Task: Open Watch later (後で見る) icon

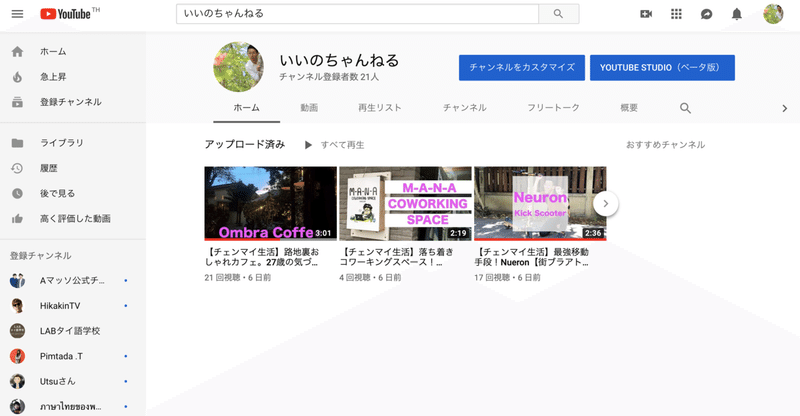Action: [17, 193]
